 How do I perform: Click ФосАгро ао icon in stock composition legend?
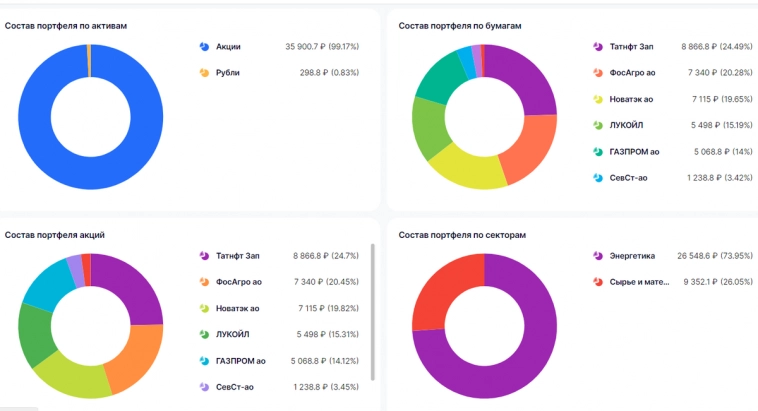click(x=204, y=282)
